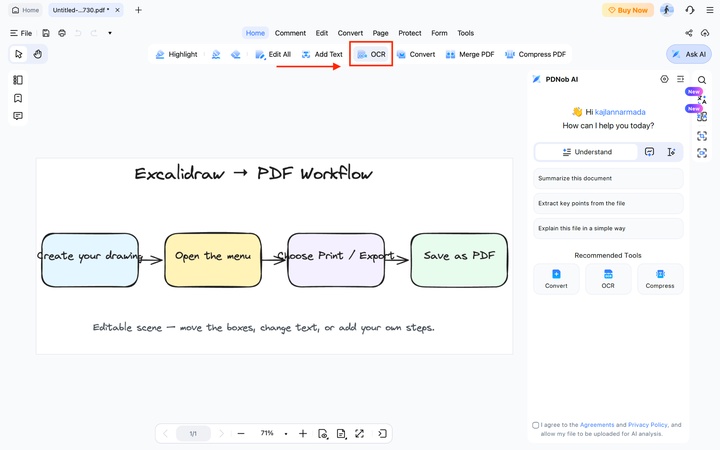Check the agree to Agreements checkbox
The image size is (720, 450).
coord(535,425)
